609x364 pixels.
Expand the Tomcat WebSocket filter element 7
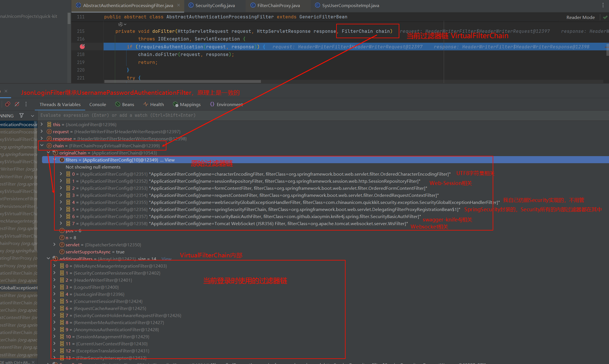tap(61, 223)
